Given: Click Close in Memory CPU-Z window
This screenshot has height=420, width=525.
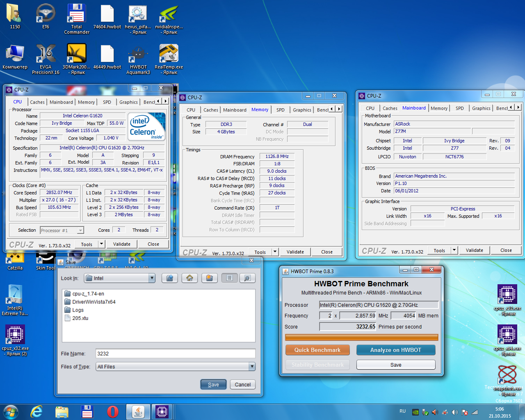Looking at the screenshot, I should [x=327, y=252].
